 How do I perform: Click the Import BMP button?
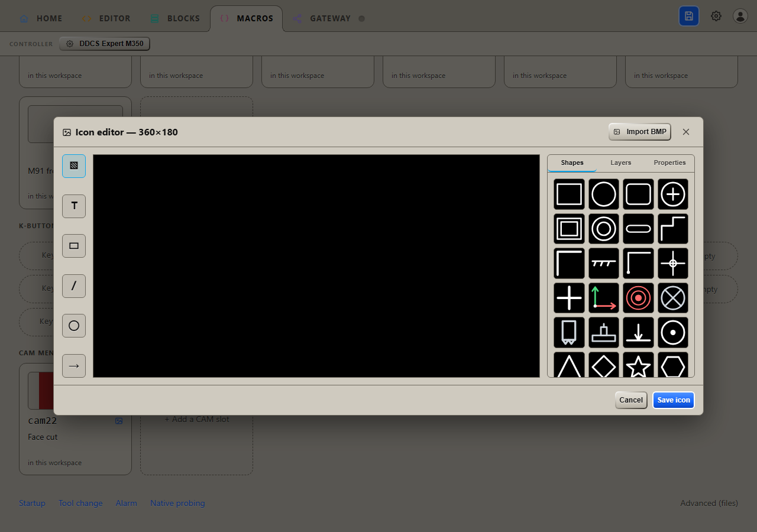point(640,132)
